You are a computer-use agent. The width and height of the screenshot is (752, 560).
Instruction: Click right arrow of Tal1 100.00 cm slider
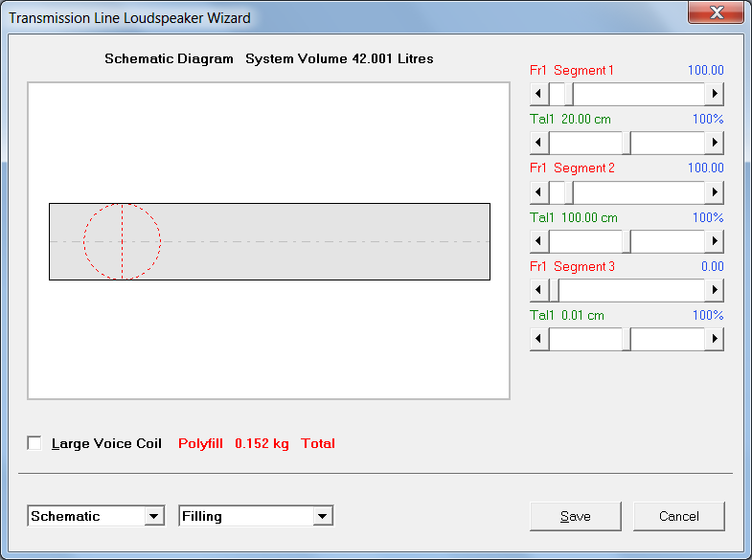(714, 241)
